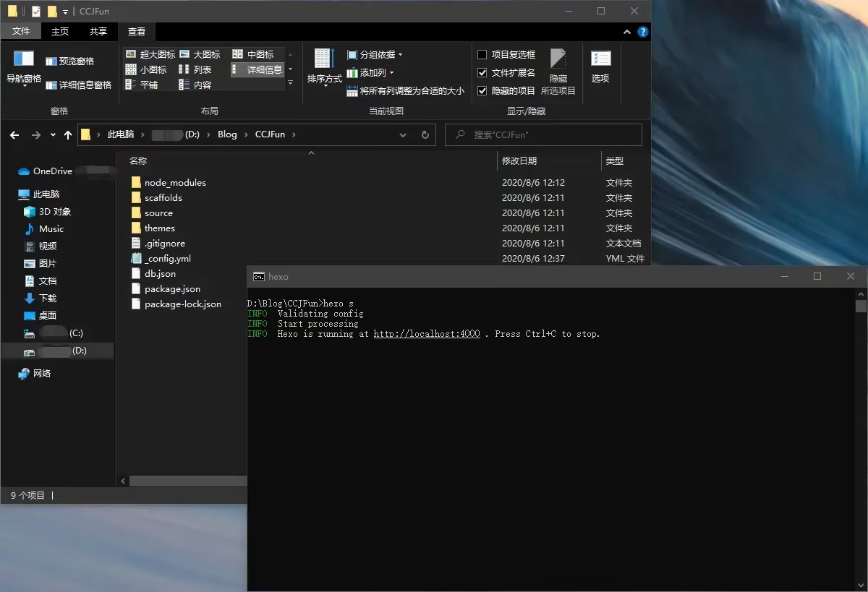The width and height of the screenshot is (868, 592).
Task: Click the hide selected items icon
Action: 558,59
